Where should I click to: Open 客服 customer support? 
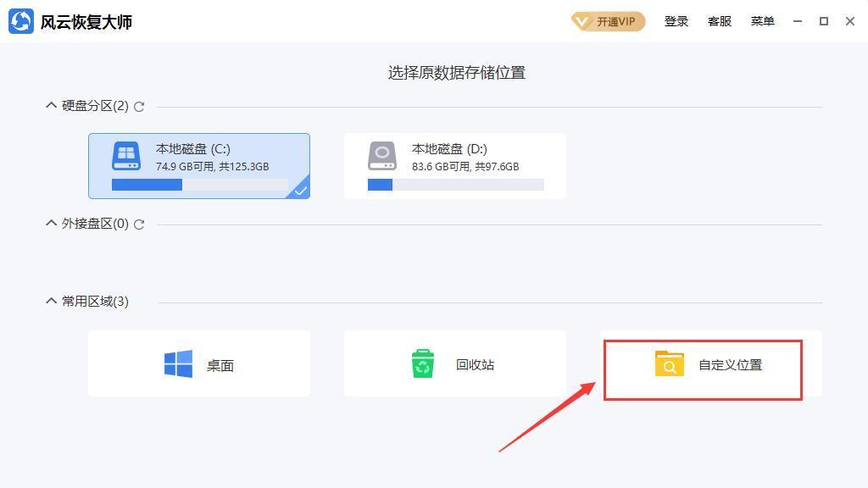(x=719, y=21)
